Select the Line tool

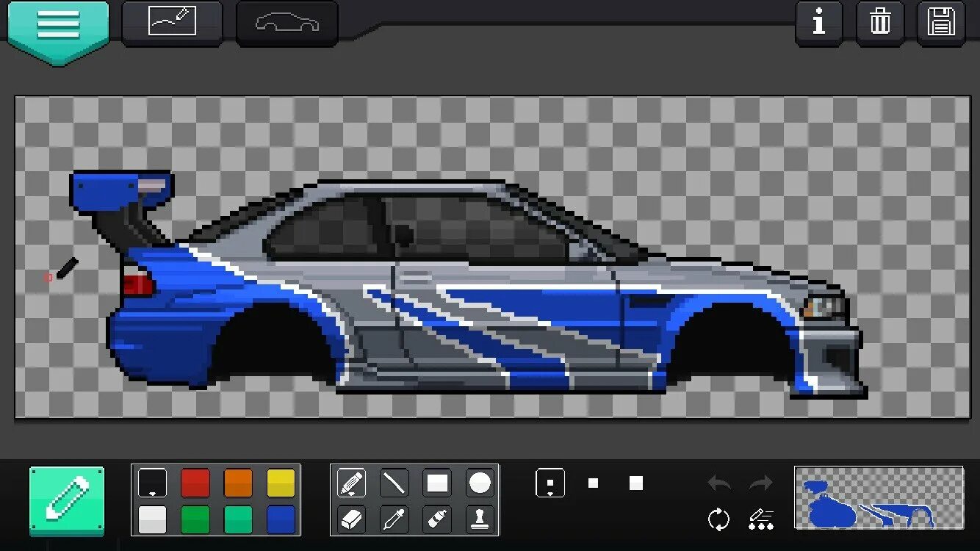(394, 483)
